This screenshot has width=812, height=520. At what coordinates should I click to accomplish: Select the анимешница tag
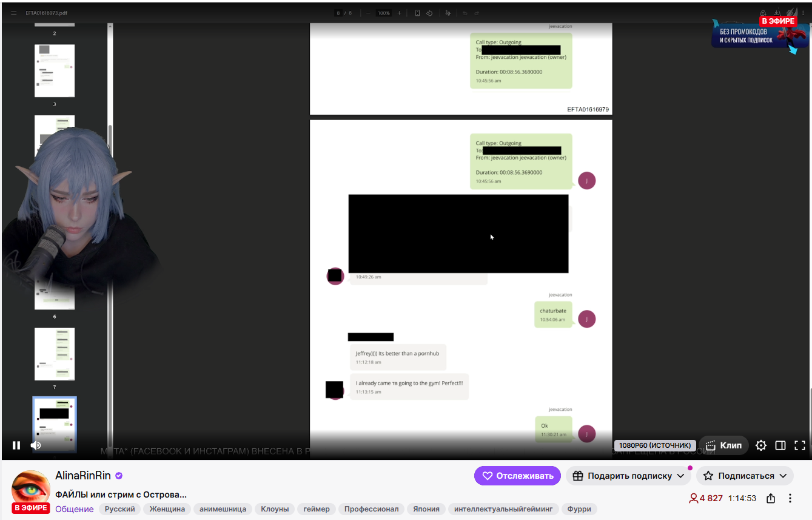[223, 509]
